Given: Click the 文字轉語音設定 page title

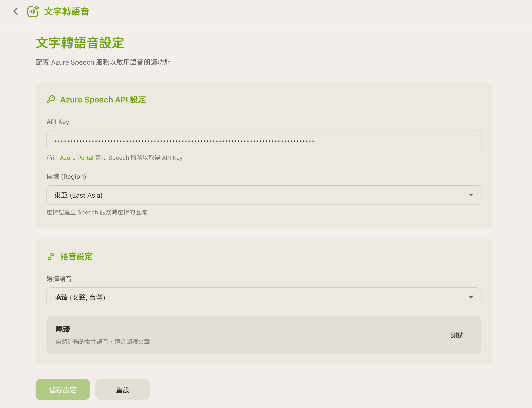Looking at the screenshot, I should tap(80, 43).
